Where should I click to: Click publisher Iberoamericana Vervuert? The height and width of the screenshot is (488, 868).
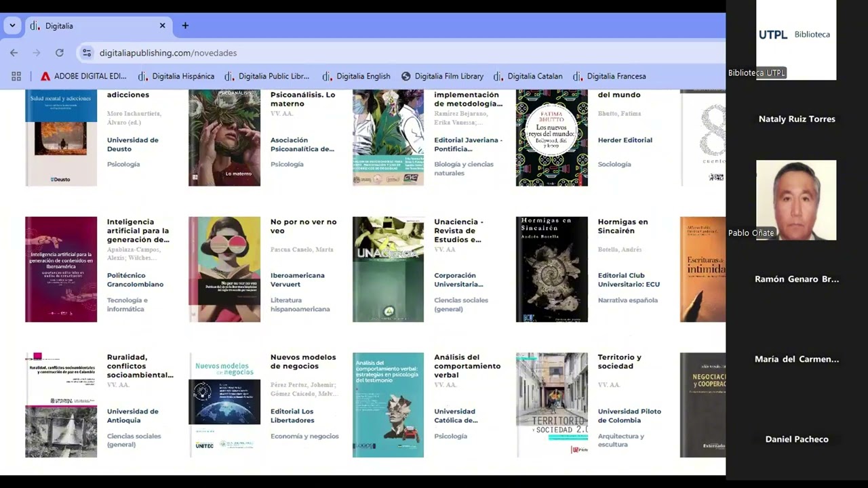[x=297, y=280]
